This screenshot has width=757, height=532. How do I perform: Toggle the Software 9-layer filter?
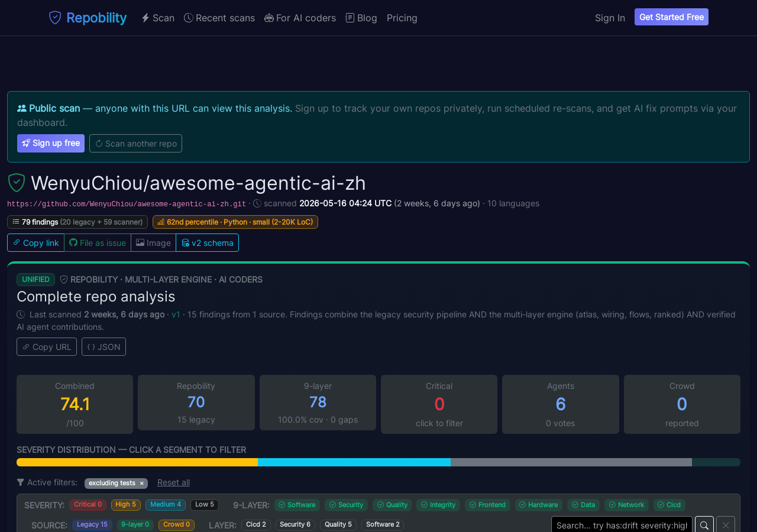[297, 505]
